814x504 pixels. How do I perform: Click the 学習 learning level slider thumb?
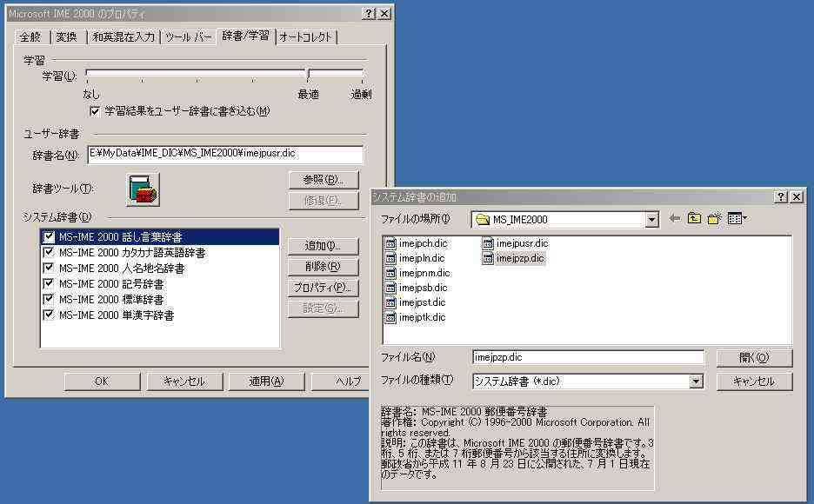click(x=309, y=74)
